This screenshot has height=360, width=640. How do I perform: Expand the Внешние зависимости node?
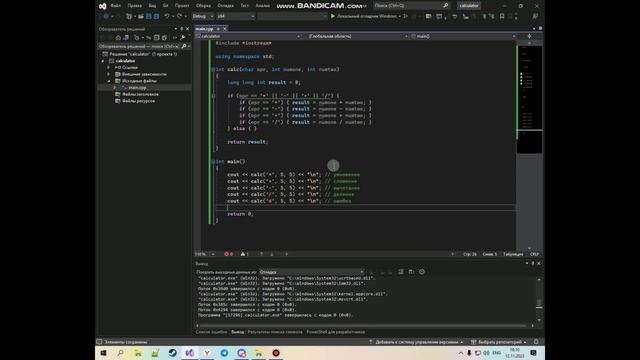click(109, 74)
